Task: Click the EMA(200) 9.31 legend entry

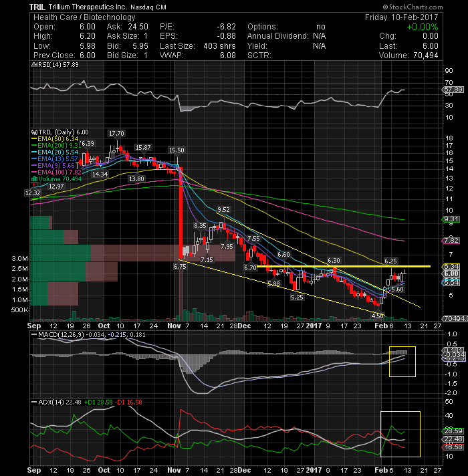Action: (x=56, y=146)
